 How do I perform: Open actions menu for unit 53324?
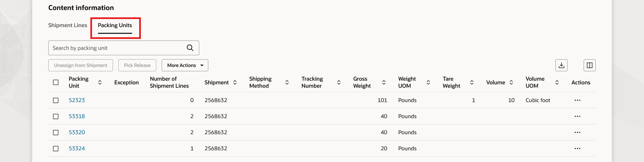click(577, 149)
